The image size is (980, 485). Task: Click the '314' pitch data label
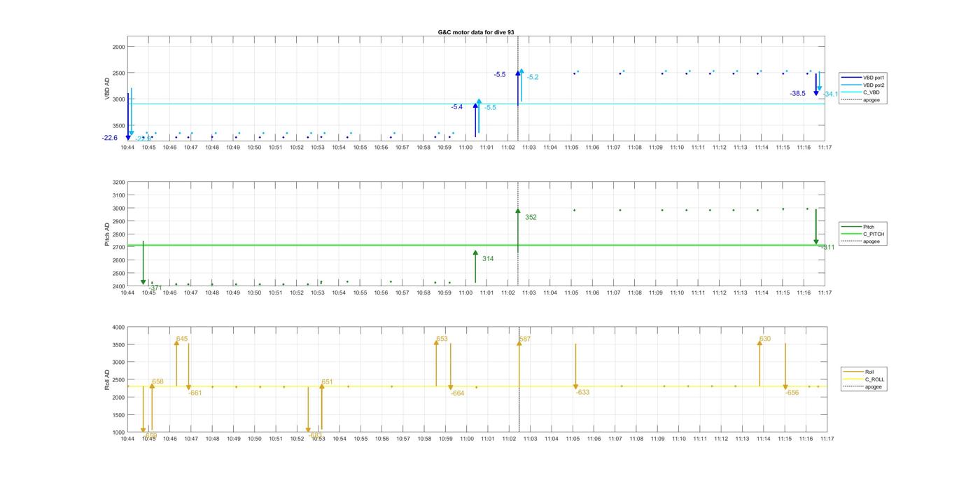(x=488, y=259)
